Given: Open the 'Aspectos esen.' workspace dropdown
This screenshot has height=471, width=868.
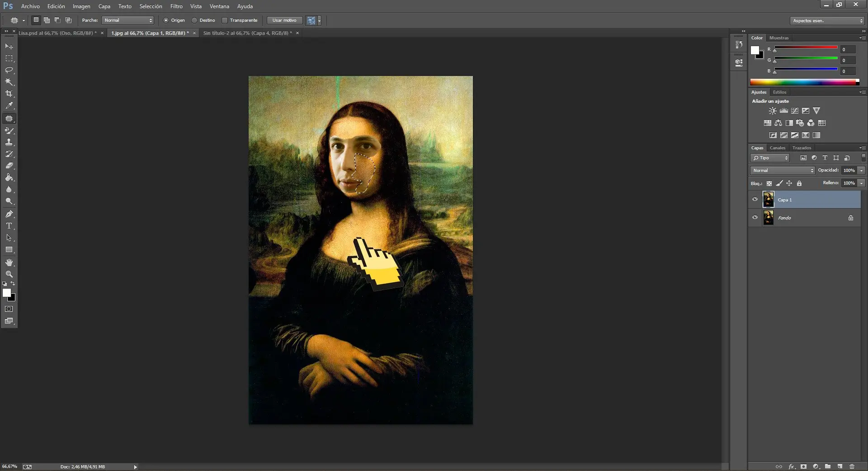Looking at the screenshot, I should tap(827, 20).
